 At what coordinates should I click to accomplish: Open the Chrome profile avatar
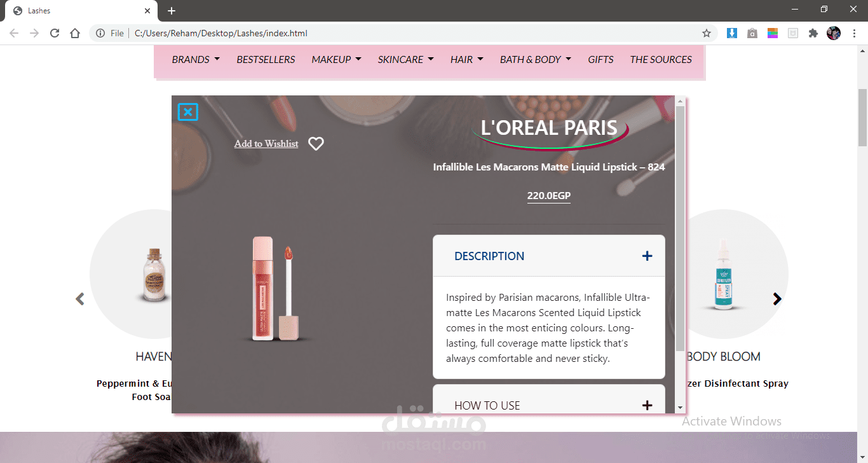click(834, 33)
